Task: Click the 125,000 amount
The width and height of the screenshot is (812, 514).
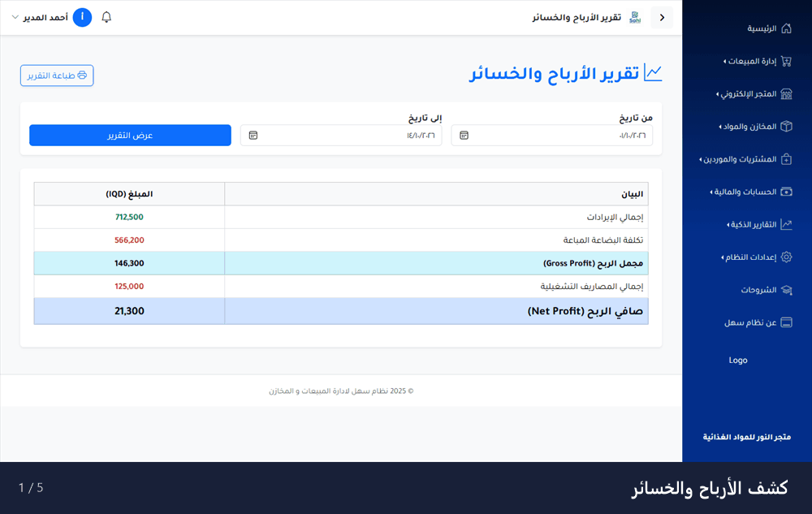Action: click(x=129, y=287)
